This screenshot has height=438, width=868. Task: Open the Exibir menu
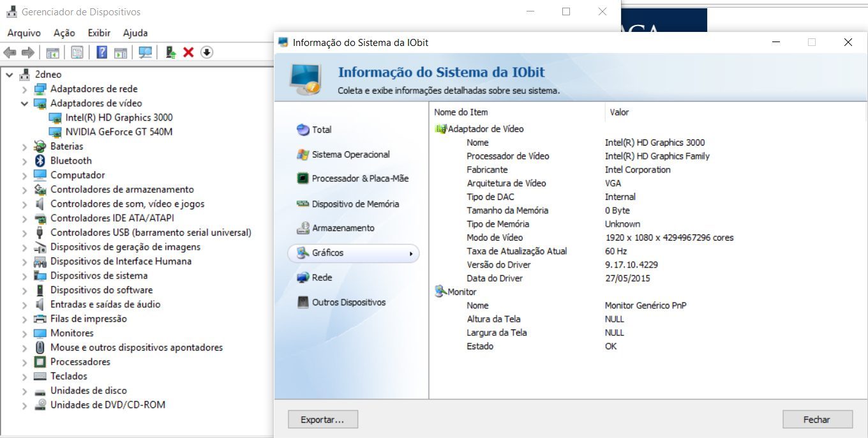tap(99, 33)
